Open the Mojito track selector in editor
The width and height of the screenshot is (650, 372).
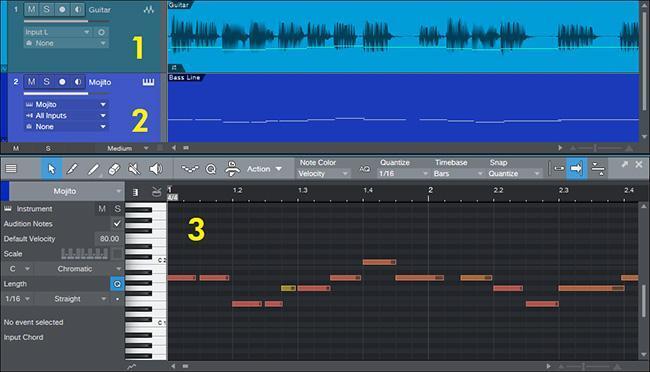[x=66, y=191]
